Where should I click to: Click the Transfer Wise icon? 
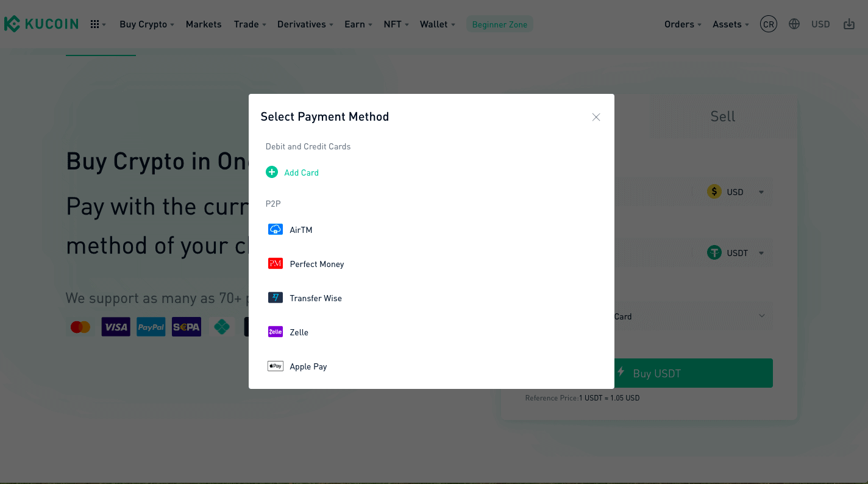[276, 298]
